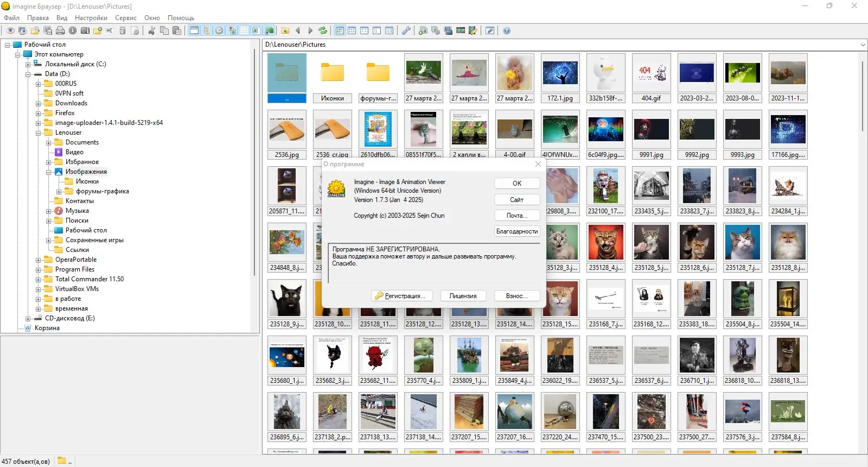
Task: Create a new folder via toolbar icon
Action: click(x=98, y=30)
